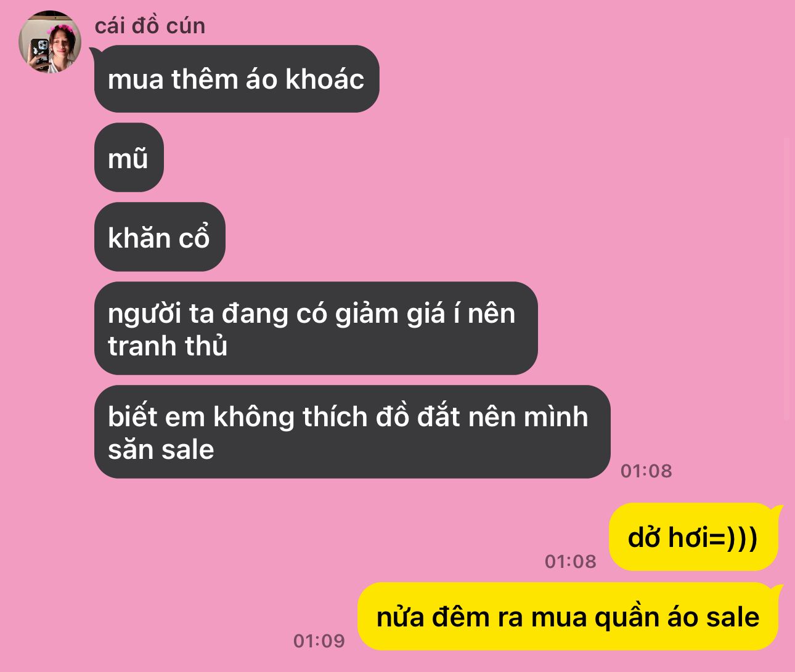Image resolution: width=795 pixels, height=672 pixels.
Task: Click the sender name cái đồ cún
Action: pos(150,26)
